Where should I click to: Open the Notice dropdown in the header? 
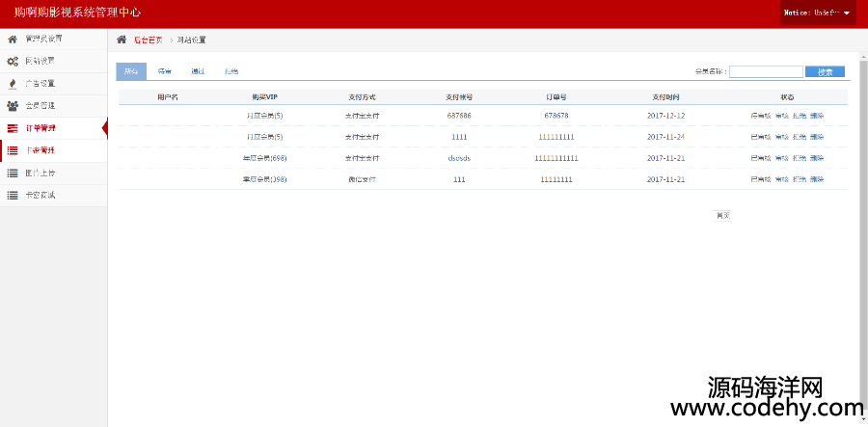click(x=818, y=13)
